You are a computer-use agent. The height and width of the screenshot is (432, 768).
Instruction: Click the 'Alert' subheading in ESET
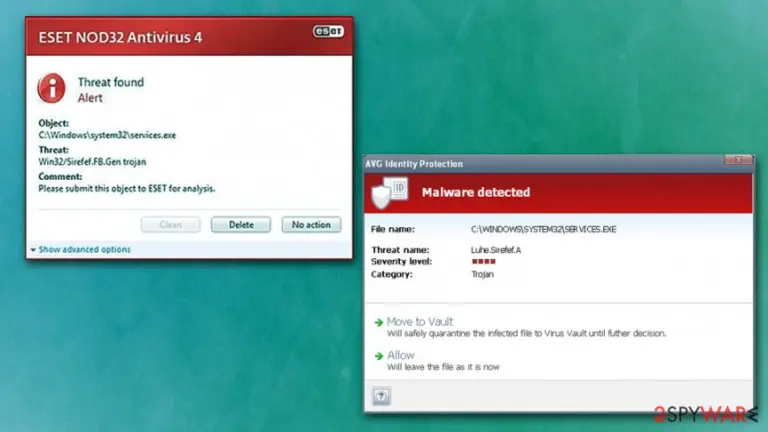[x=90, y=98]
